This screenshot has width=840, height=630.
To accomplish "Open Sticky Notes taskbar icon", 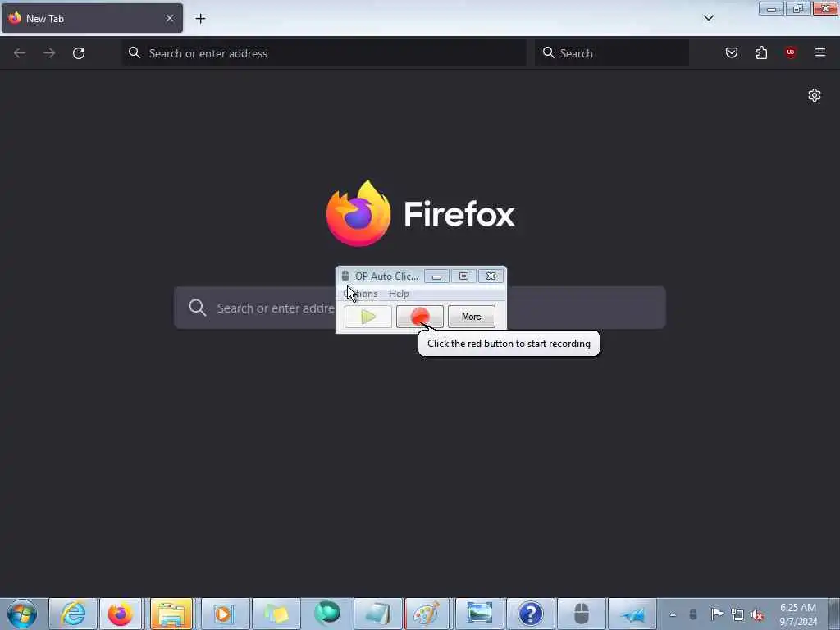I will 276,614.
